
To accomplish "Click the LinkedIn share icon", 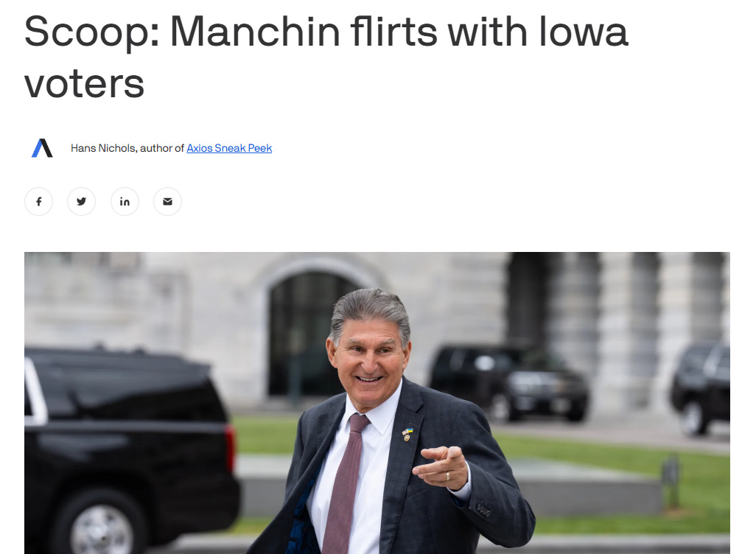I will point(125,202).
